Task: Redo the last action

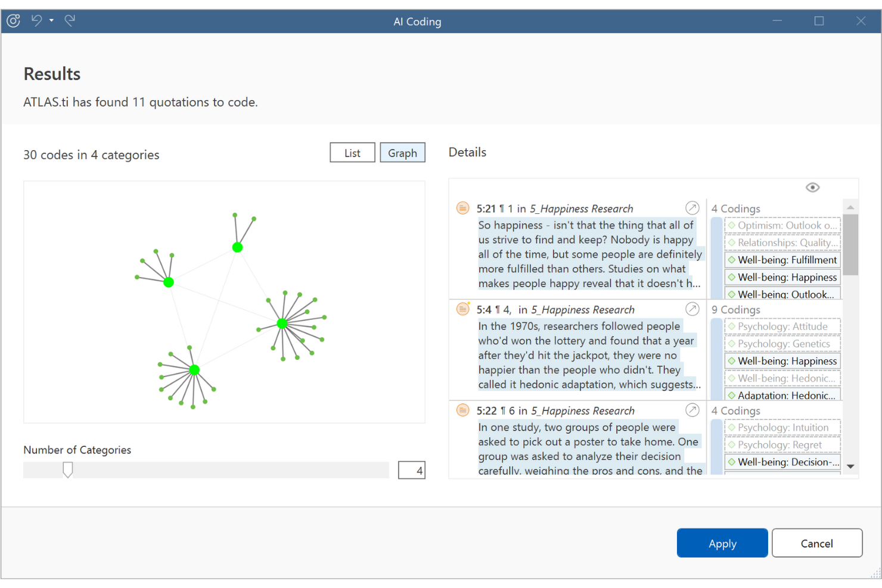Action: click(x=70, y=21)
